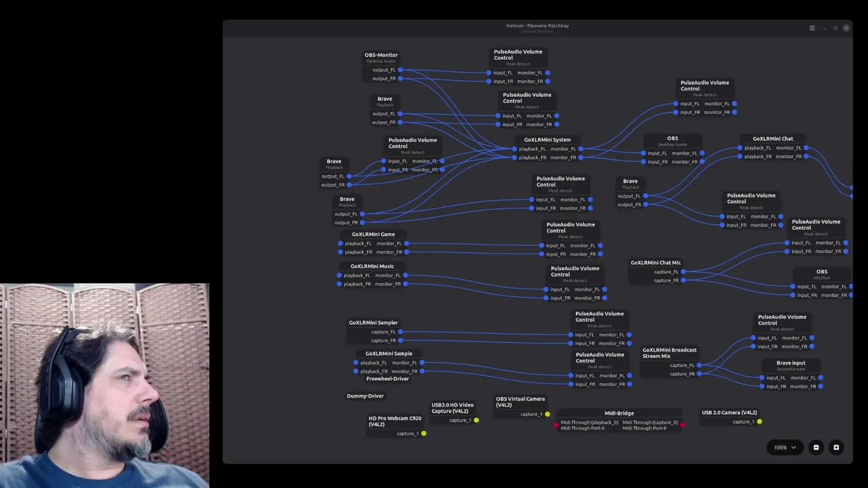The height and width of the screenshot is (488, 868).
Task: Click Brave input node's input_FL port dot
Action: [762, 378]
